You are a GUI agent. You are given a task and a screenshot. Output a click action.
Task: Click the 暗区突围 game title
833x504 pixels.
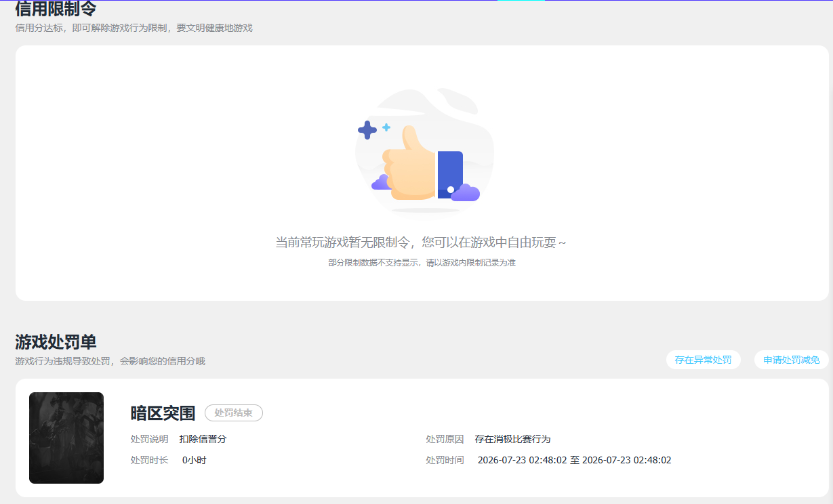(x=163, y=413)
